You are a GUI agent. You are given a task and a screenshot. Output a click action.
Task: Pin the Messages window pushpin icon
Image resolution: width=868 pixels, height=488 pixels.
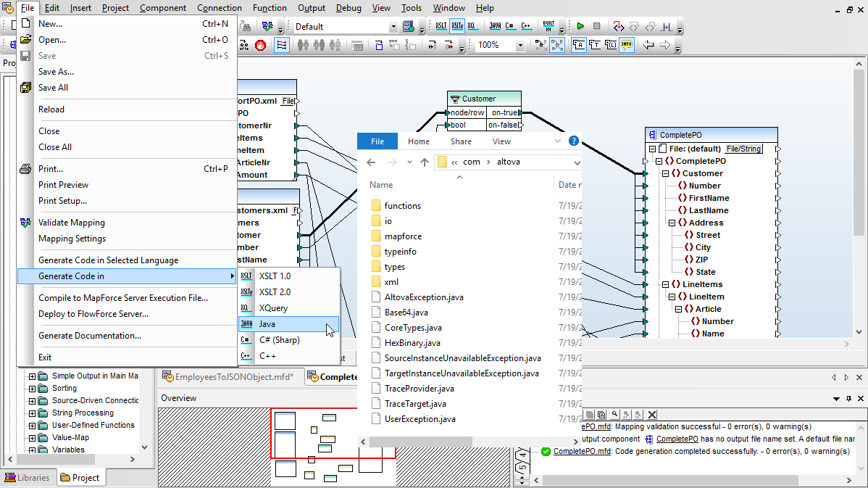(848, 399)
